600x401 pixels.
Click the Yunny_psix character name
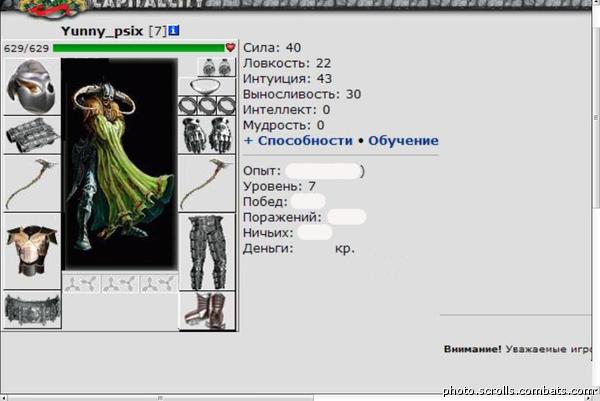click(102, 31)
